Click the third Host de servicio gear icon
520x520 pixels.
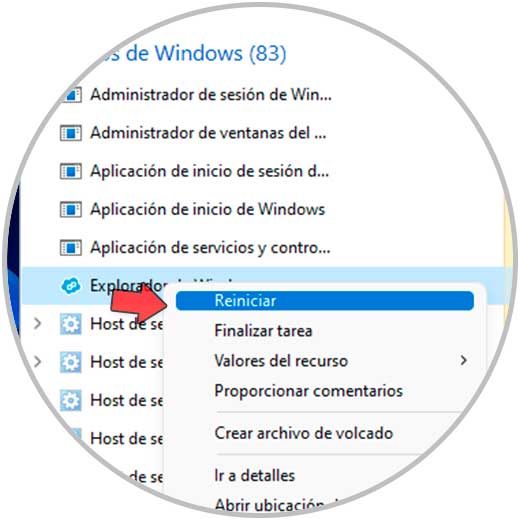[x=71, y=400]
